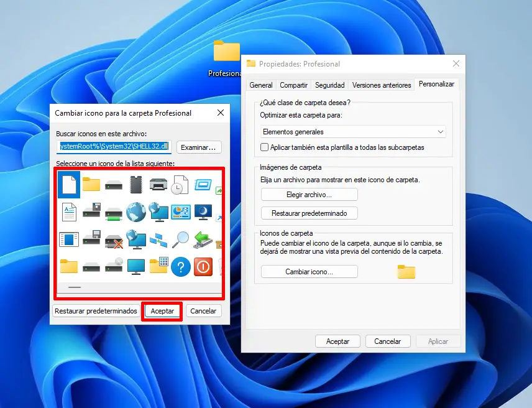The image size is (532, 408).
Task: Confirm with Aceptar in Cambiar icono dialog
Action: [x=162, y=311]
